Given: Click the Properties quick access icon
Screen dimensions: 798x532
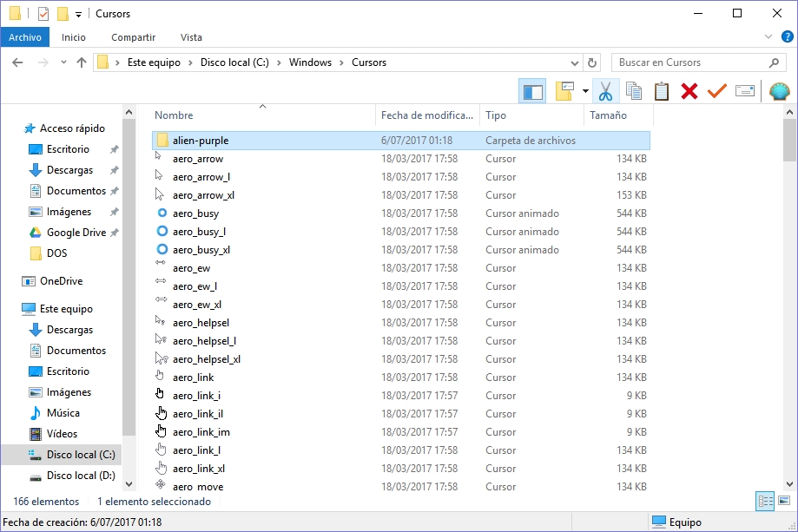Looking at the screenshot, I should tap(43, 14).
